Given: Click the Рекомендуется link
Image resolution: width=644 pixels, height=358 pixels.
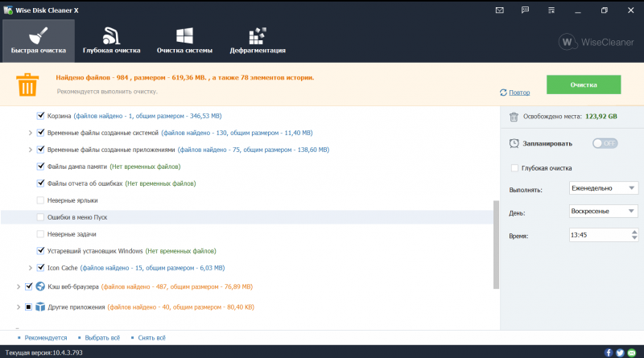Looking at the screenshot, I should click(x=46, y=338).
